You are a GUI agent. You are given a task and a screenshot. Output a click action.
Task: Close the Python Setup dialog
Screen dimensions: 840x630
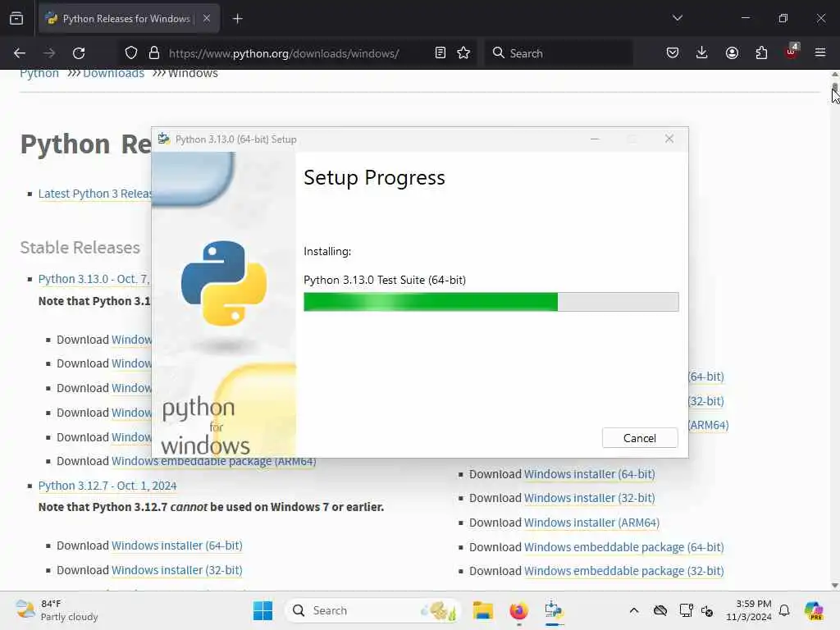click(x=669, y=139)
